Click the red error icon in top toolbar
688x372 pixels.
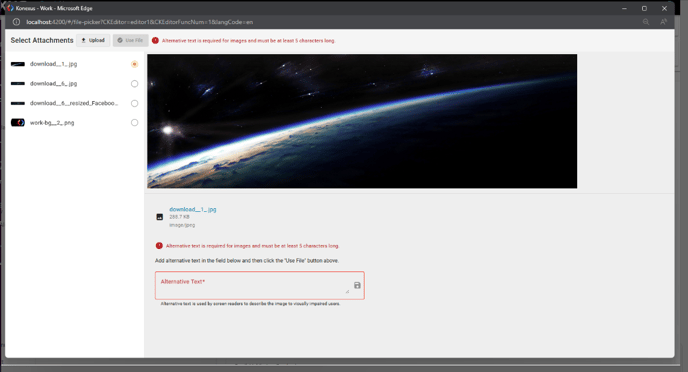tap(155, 40)
